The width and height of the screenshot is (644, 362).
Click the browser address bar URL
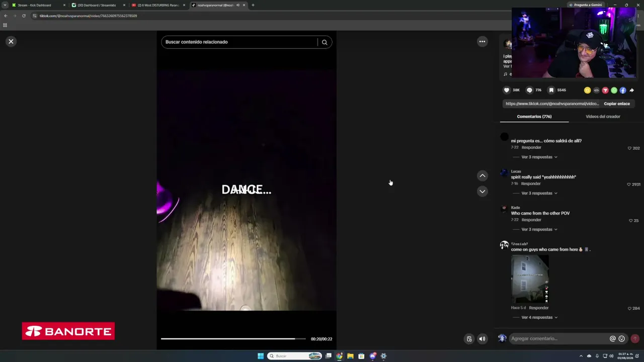88,16
